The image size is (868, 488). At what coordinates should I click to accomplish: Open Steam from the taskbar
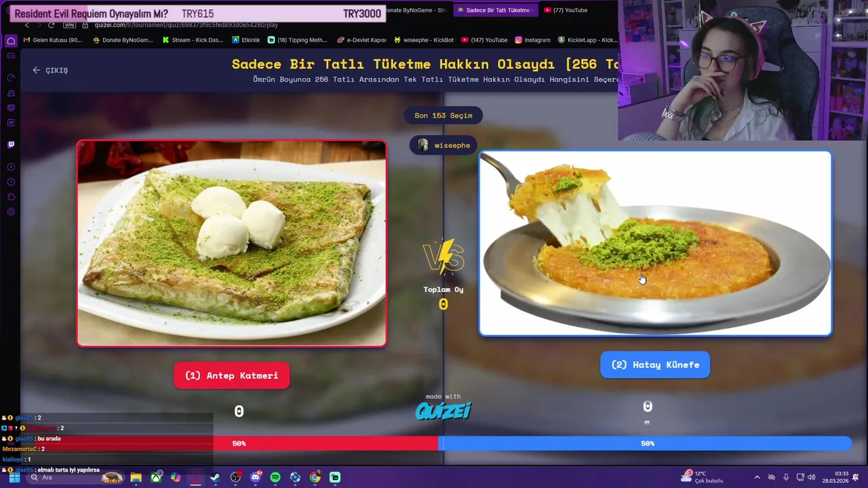pyautogui.click(x=215, y=477)
